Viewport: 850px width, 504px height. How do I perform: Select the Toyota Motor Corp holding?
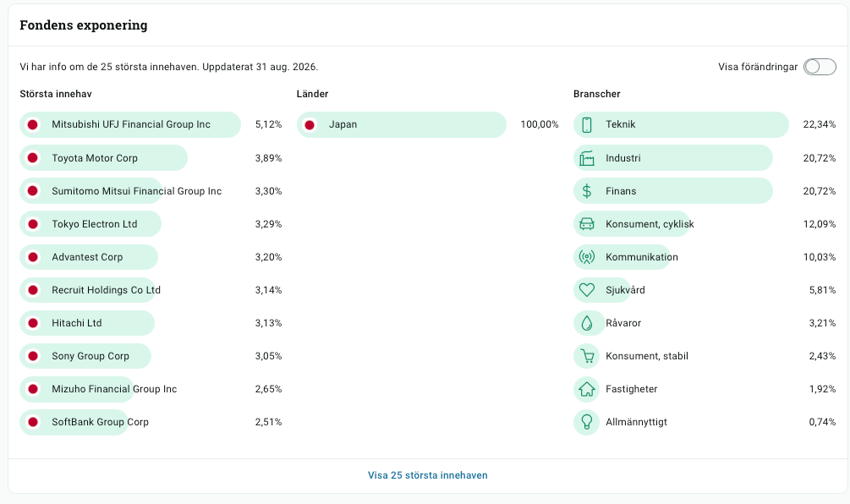(151, 157)
